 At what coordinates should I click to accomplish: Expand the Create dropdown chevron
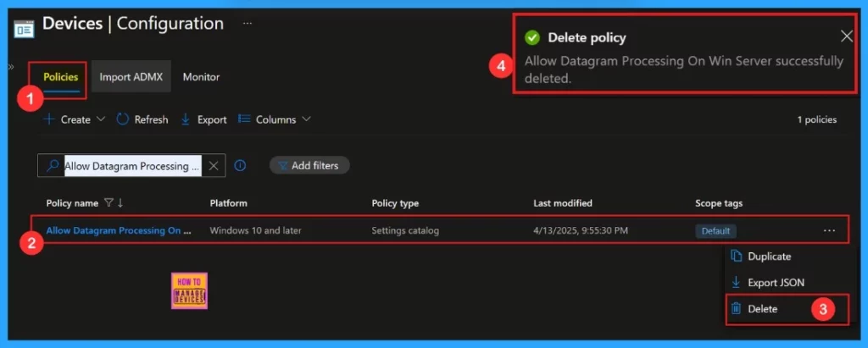pos(101,119)
